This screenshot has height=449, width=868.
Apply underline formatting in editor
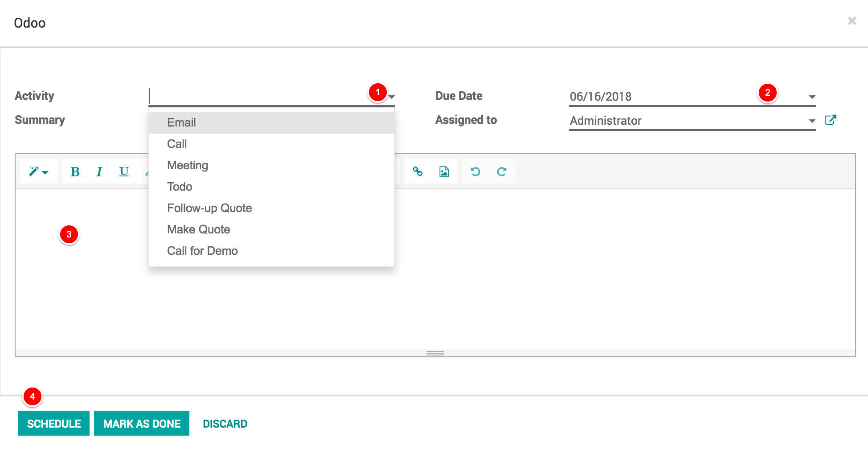124,171
